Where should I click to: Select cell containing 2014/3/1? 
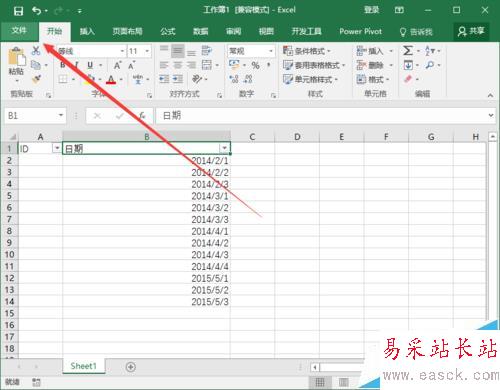point(146,196)
